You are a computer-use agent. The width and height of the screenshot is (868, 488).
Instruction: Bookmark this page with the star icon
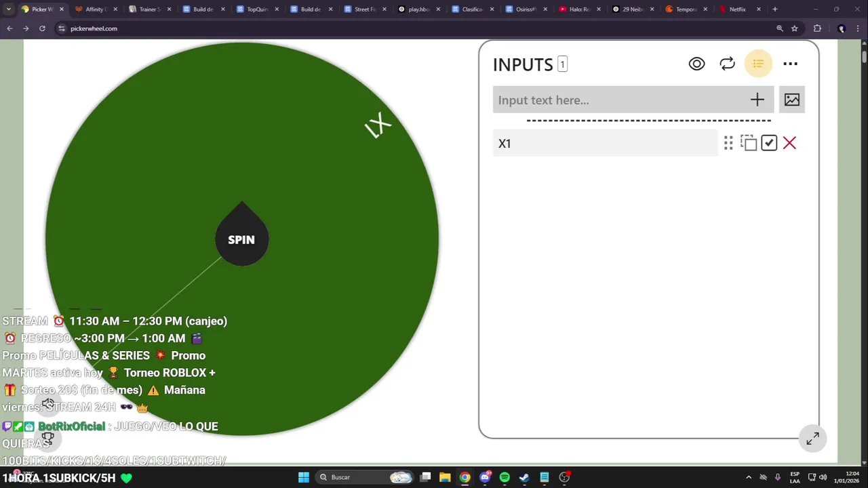tap(795, 28)
